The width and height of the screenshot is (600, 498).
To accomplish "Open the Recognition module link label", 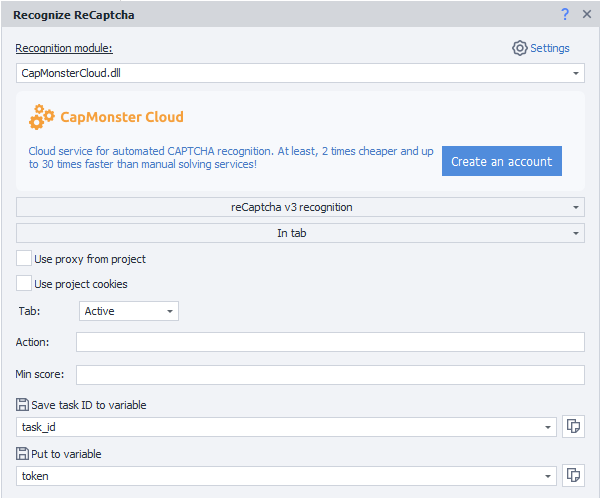I will (64, 48).
